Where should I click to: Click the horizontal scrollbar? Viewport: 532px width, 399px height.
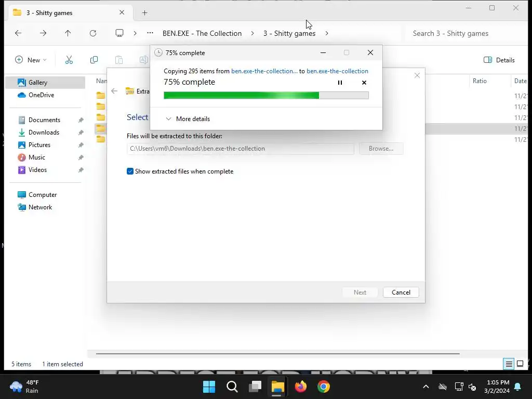(277, 353)
